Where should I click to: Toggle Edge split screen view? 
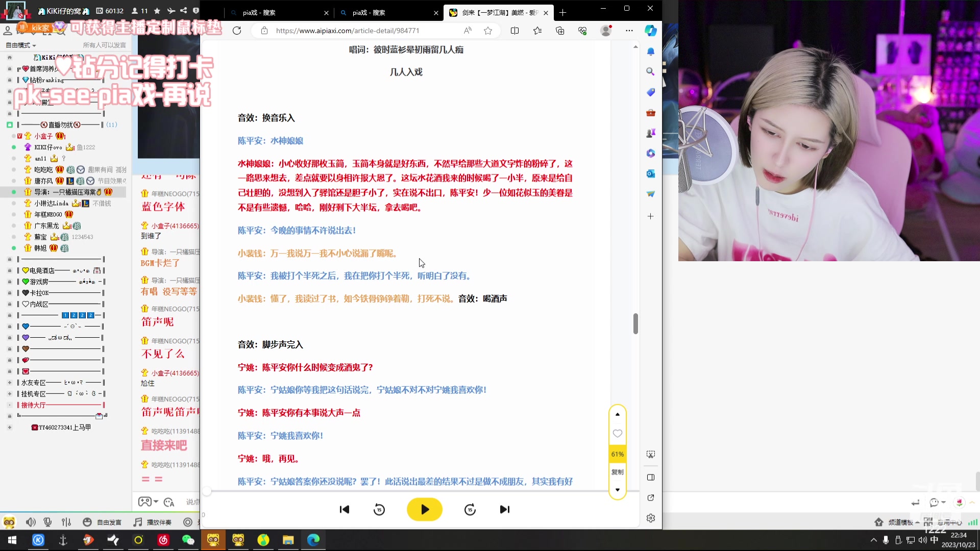point(514,31)
